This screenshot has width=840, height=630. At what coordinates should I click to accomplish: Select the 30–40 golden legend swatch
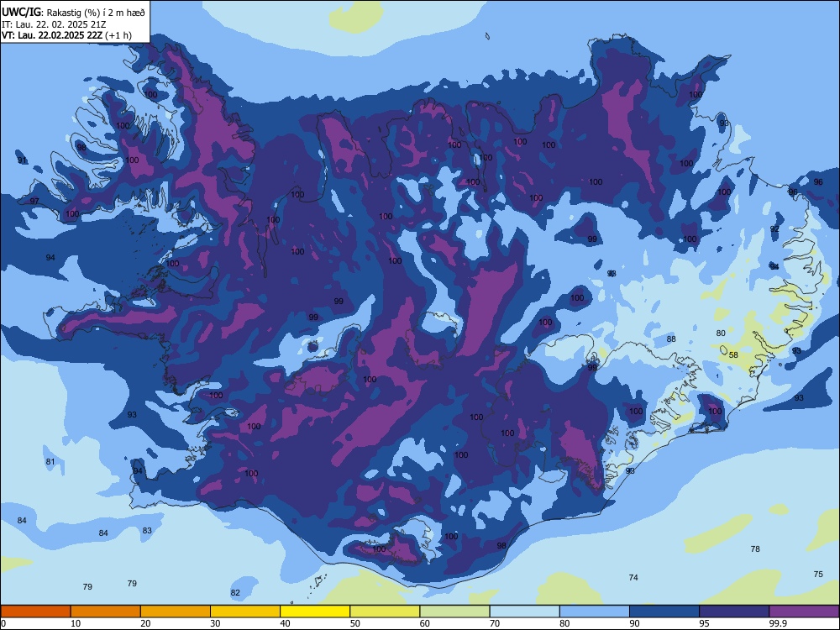[x=245, y=612]
